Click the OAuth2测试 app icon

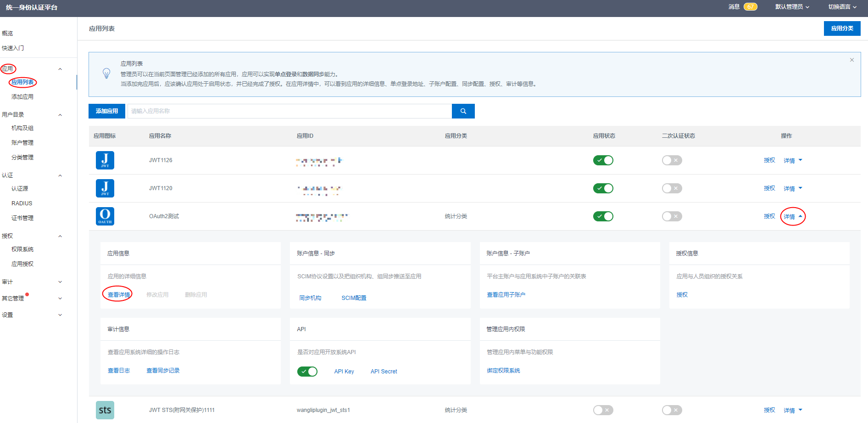pos(105,216)
